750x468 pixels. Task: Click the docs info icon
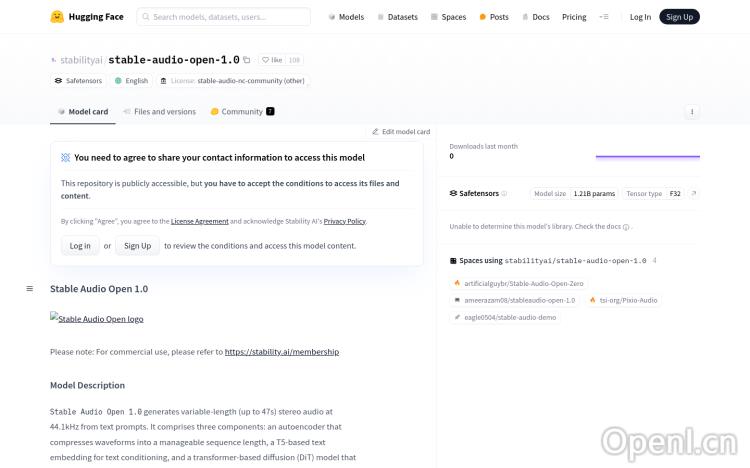[626, 227]
